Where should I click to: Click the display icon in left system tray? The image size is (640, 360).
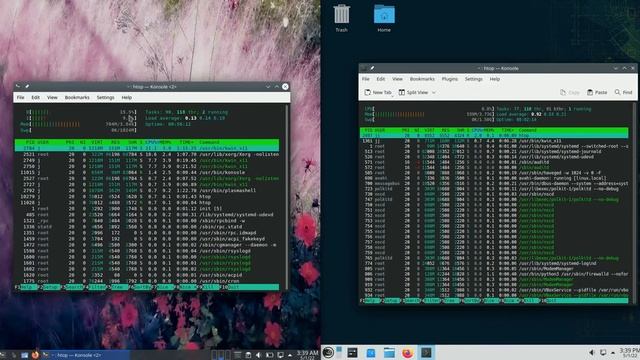tap(280, 355)
